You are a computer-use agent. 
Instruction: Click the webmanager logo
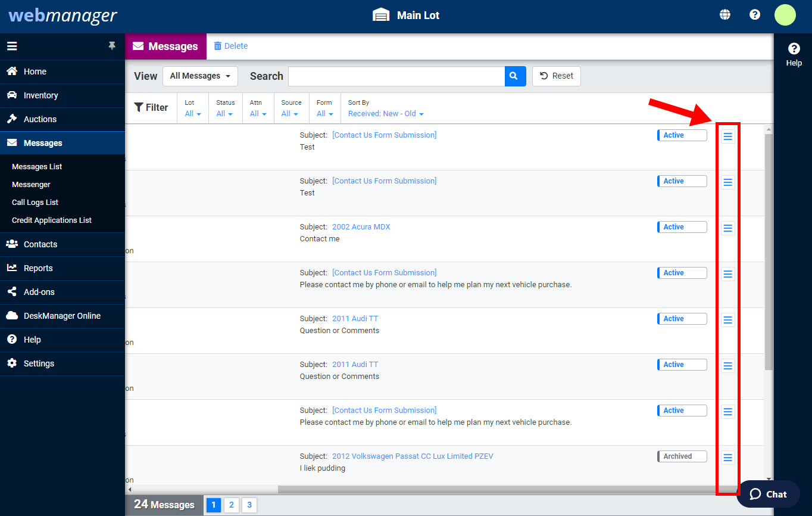pos(63,15)
